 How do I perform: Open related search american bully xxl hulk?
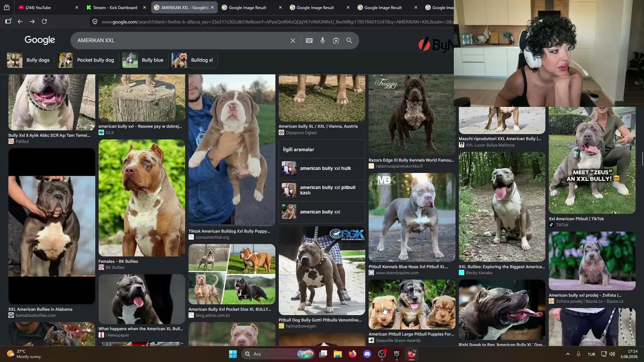click(322, 168)
